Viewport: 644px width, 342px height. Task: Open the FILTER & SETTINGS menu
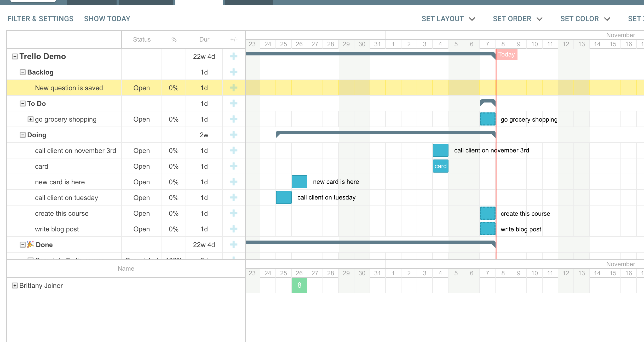click(x=40, y=19)
